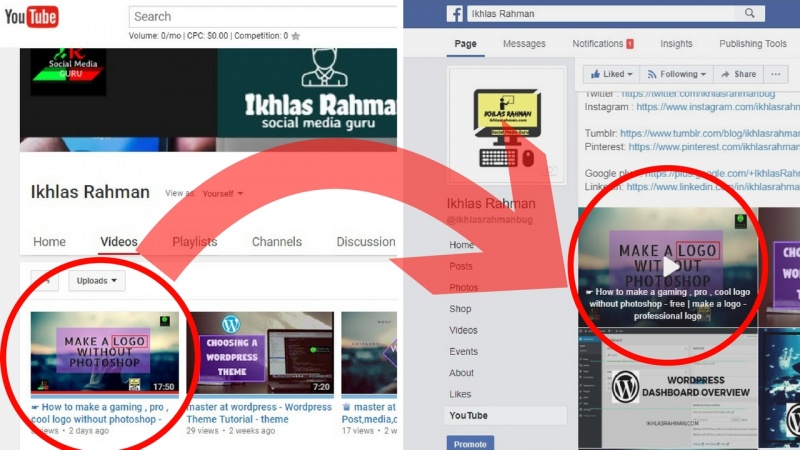The width and height of the screenshot is (800, 450).
Task: Focus the YouTube search field
Action: [263, 17]
